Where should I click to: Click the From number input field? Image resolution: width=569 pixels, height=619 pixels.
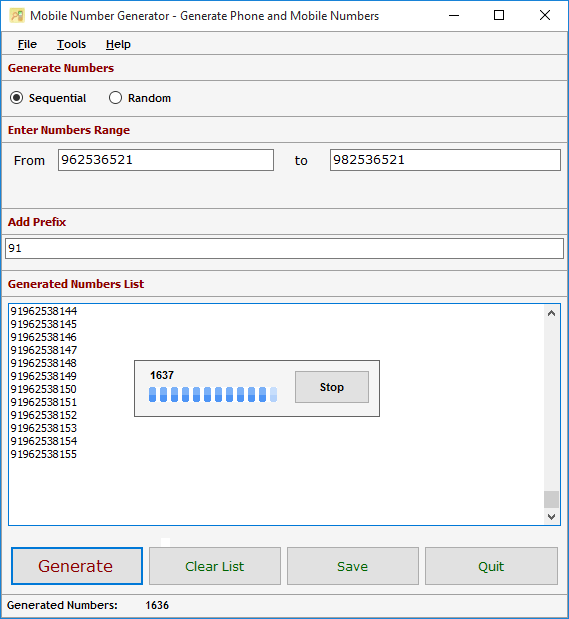tap(166, 160)
